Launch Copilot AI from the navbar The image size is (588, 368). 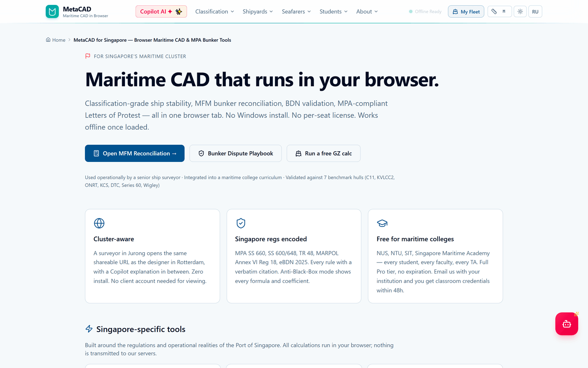point(161,11)
